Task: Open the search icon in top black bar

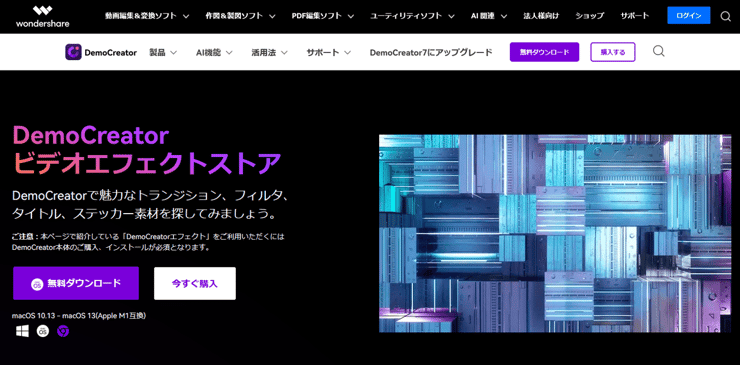Action: coord(725,17)
